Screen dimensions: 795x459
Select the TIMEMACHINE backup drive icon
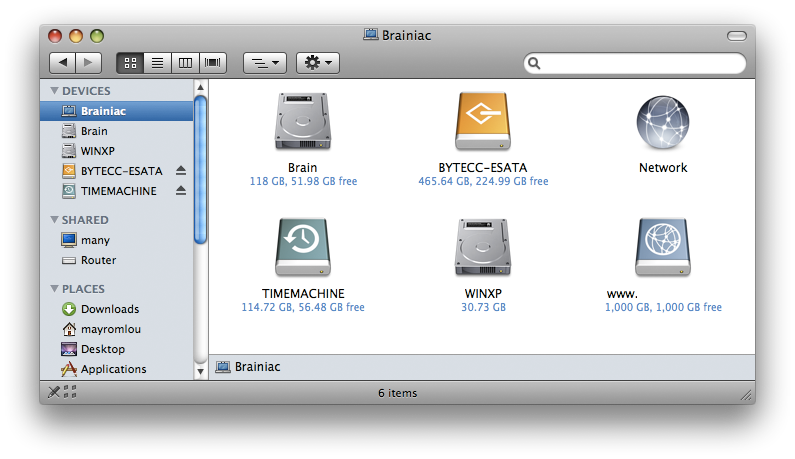coord(303,247)
